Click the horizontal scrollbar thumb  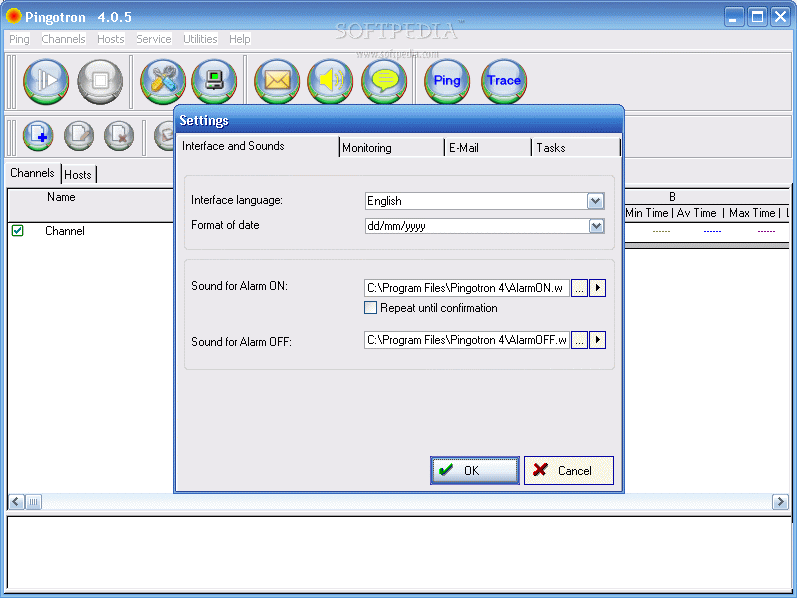click(34, 502)
